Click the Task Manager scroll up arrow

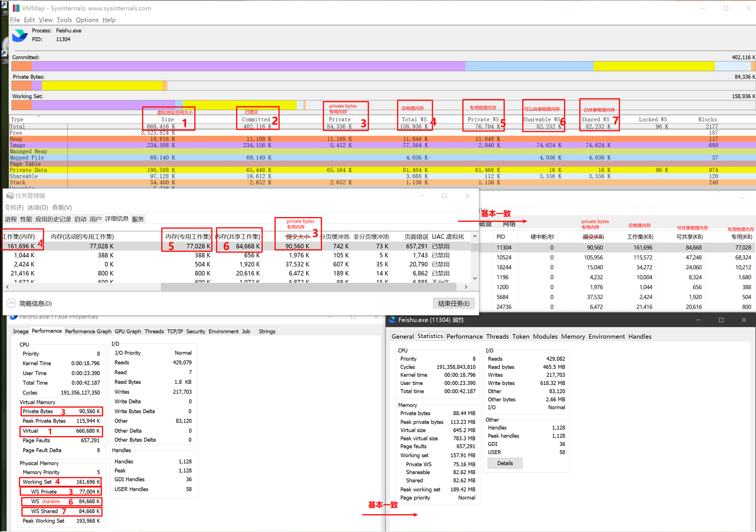pyautogui.click(x=475, y=236)
